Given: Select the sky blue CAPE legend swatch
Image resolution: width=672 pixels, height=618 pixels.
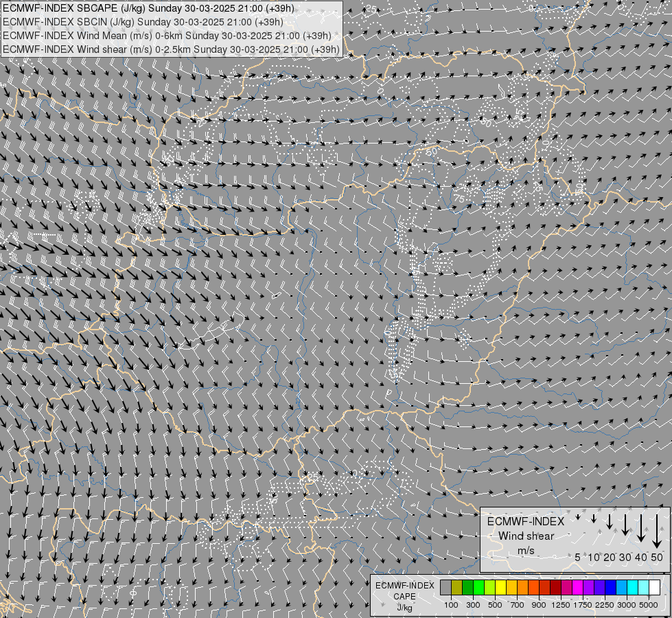Looking at the screenshot, I should coord(621,588).
